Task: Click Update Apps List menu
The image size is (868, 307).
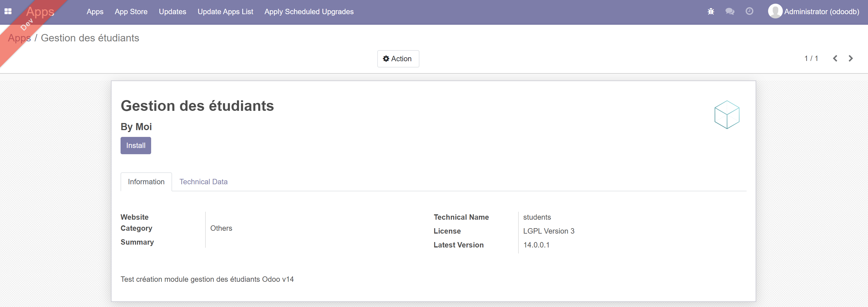Action: point(225,11)
